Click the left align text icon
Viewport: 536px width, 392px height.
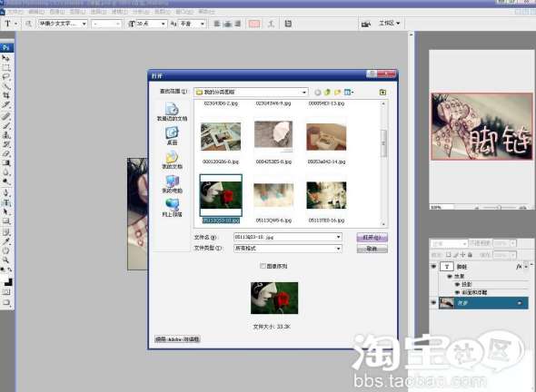coord(217,24)
